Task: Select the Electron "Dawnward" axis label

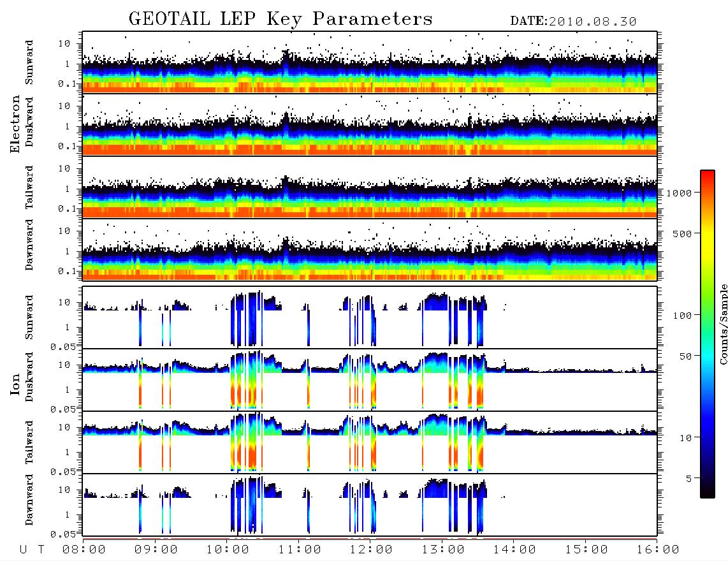Action: [29, 245]
